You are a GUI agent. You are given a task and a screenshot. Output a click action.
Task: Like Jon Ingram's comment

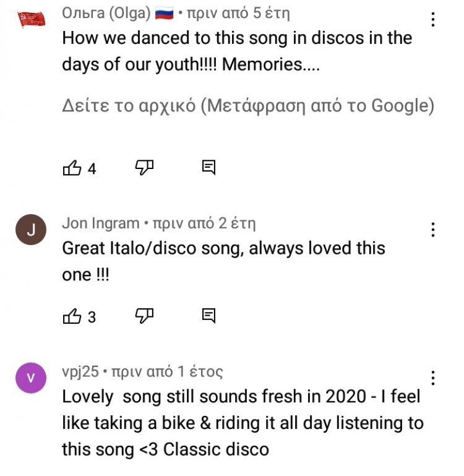(x=72, y=316)
